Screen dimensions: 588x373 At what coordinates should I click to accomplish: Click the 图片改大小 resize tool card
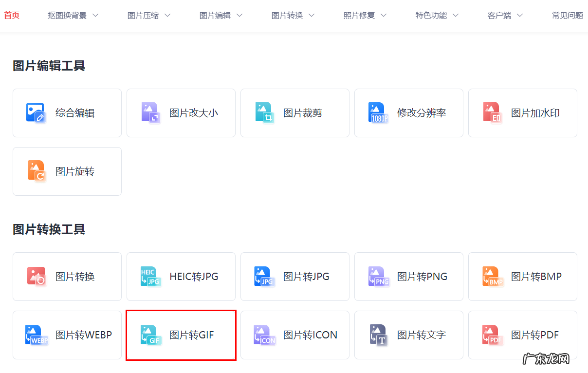(x=181, y=112)
